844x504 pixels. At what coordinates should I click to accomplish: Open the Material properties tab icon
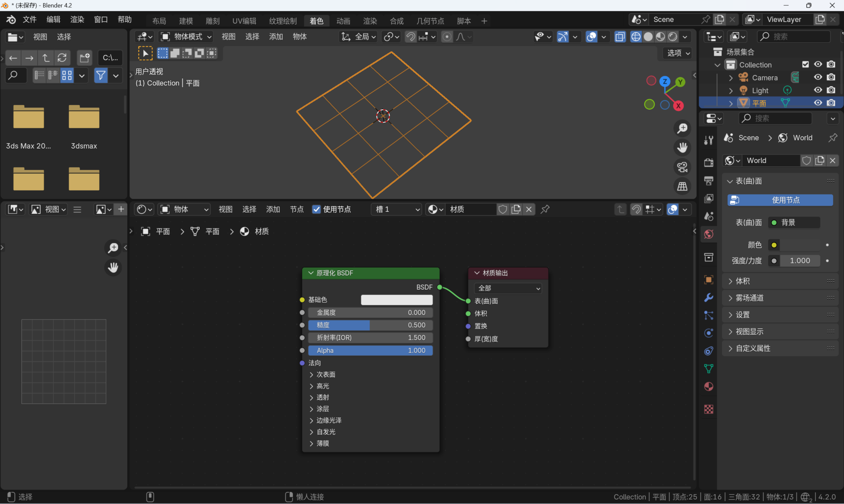(x=708, y=387)
